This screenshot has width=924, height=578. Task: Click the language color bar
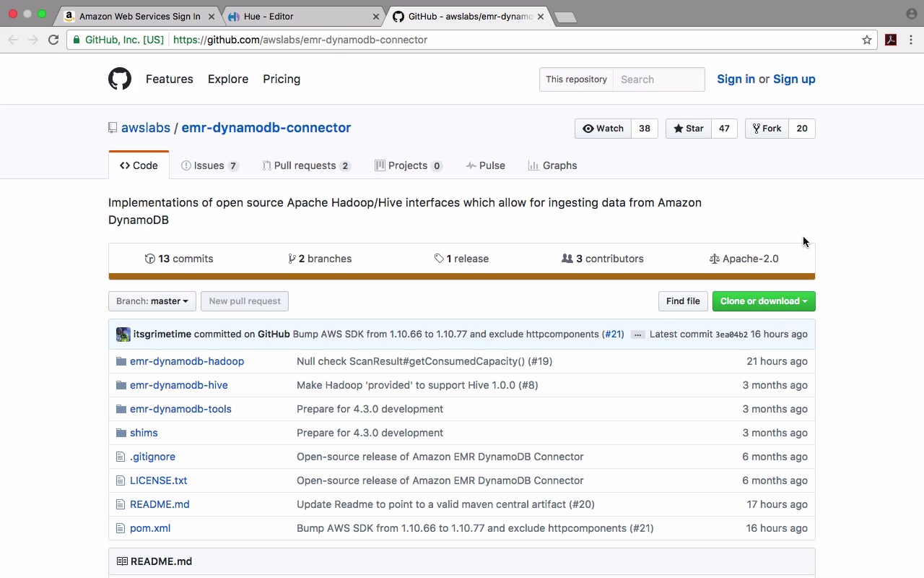click(x=462, y=277)
